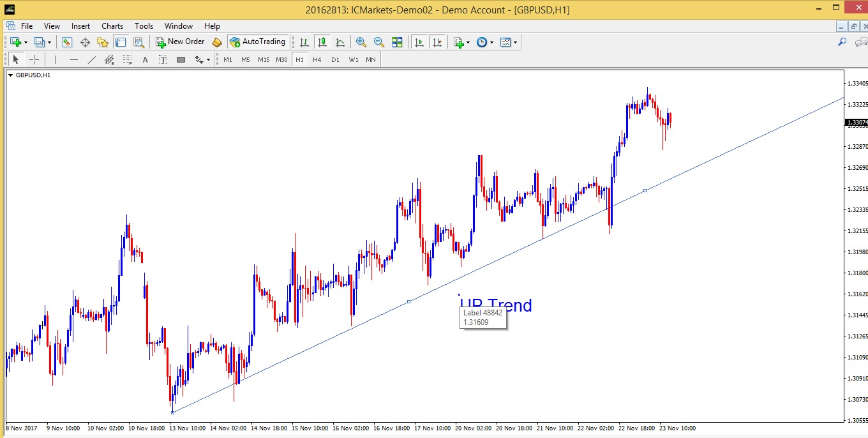The width and height of the screenshot is (868, 438).
Task: Open the Charts menu
Action: 112,26
